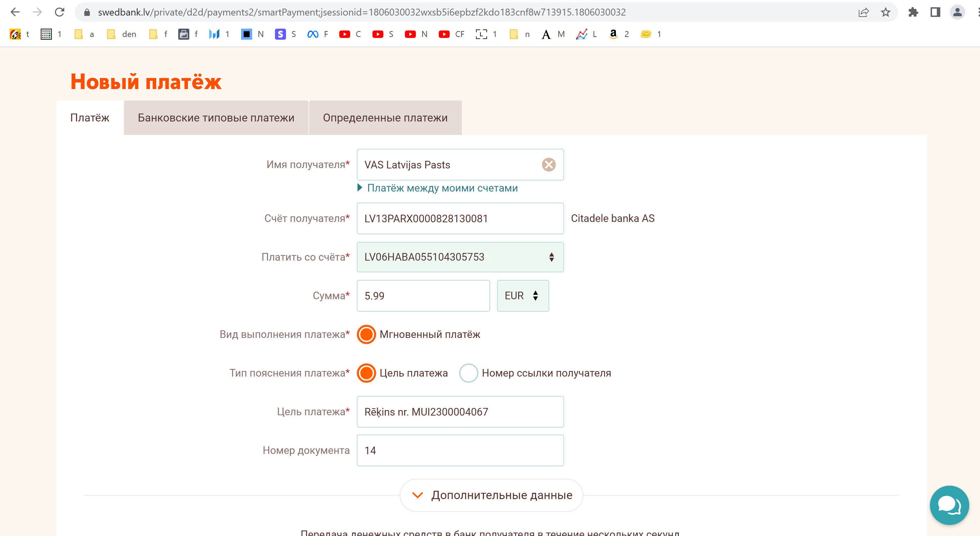
Task: Expand Дополнительные данные section
Action: pyautogui.click(x=492, y=495)
